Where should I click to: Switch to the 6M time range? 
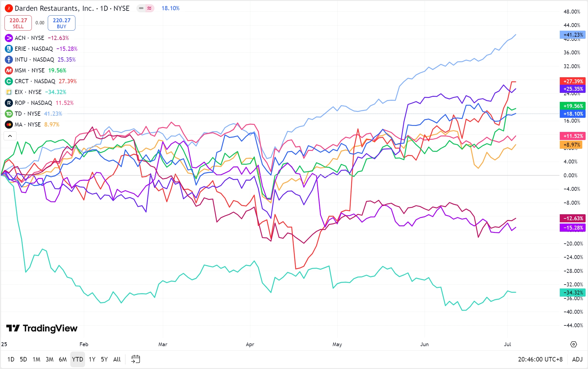[x=63, y=359]
